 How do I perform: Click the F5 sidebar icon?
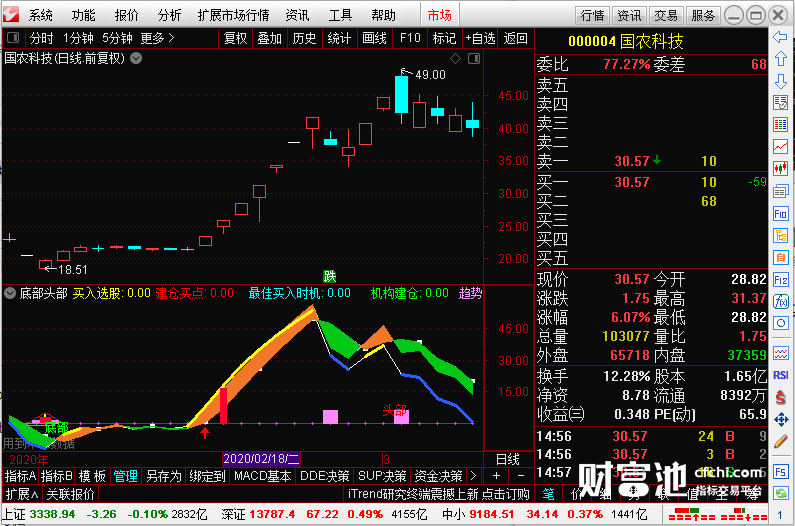coord(780,472)
